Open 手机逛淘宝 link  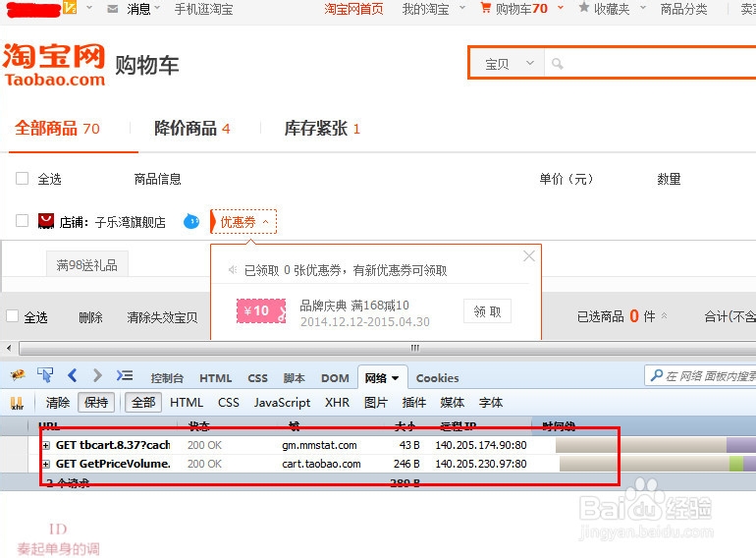point(203,9)
